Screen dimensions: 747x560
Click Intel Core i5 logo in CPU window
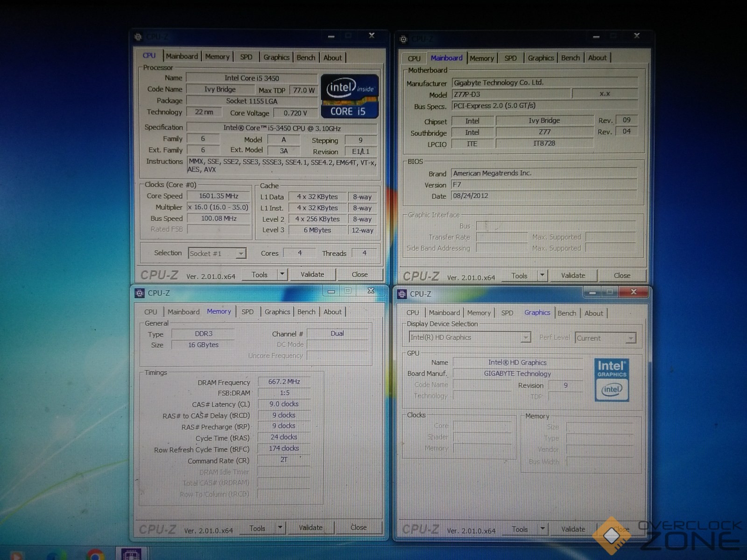[x=350, y=96]
